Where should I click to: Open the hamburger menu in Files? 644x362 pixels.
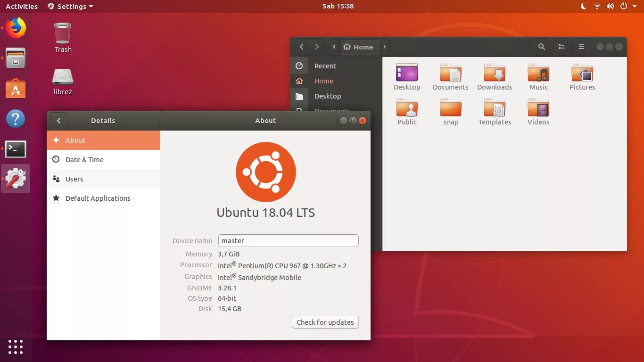(581, 47)
